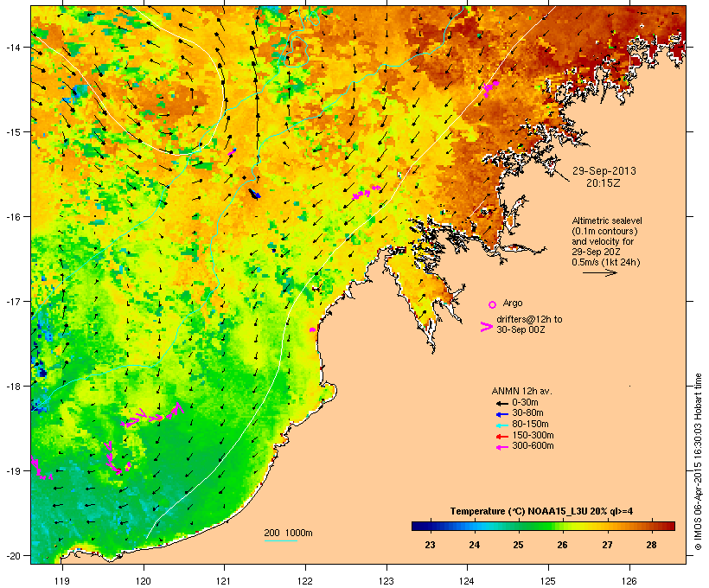Click the date label 29-Sep-2013
This screenshot has height=588, width=709.
[604, 171]
